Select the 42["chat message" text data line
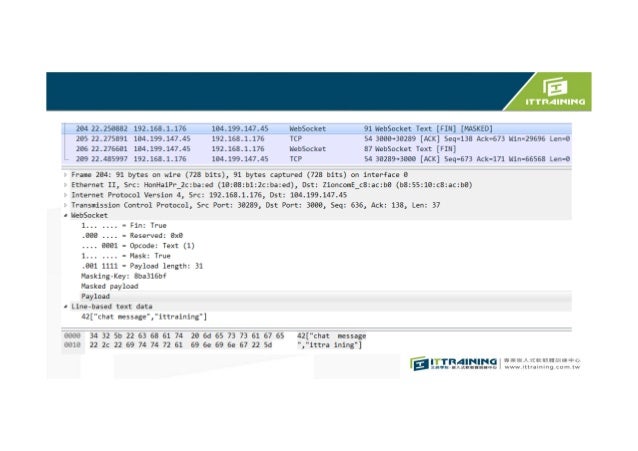Screen dimensions: 638x451 [144, 317]
